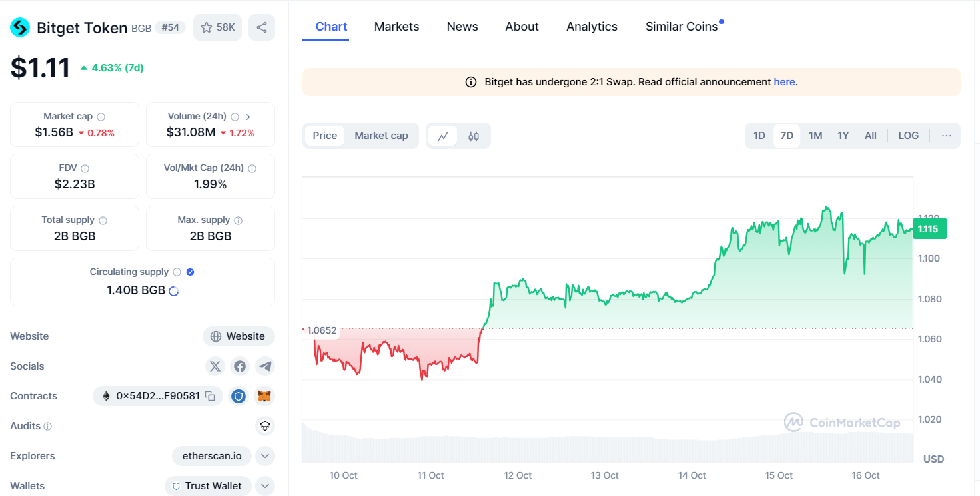980x496 pixels.
Task: Open the audit provider badge icon
Action: point(265,426)
